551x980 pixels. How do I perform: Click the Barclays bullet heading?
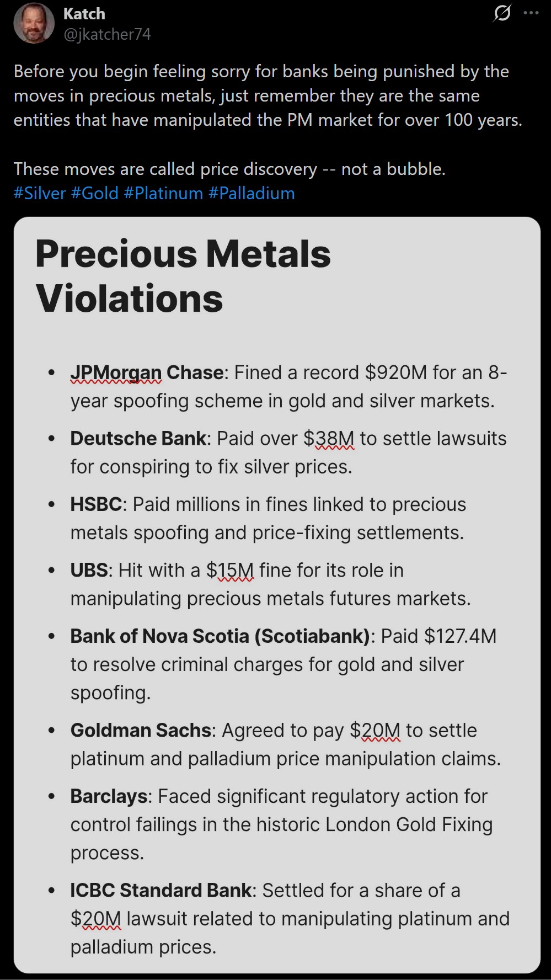pos(109,796)
